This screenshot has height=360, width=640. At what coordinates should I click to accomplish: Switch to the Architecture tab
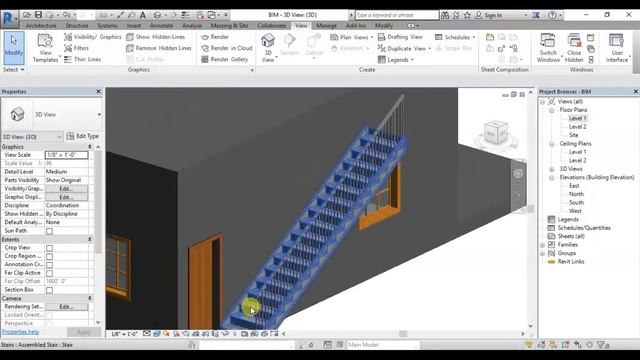[x=41, y=25]
